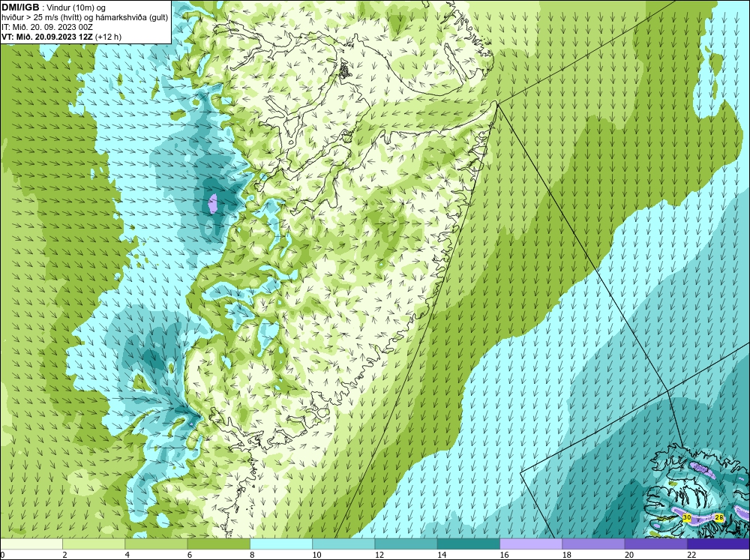Click the "hviður > 25 m/s (hvítt)" header line

pyautogui.click(x=85, y=17)
